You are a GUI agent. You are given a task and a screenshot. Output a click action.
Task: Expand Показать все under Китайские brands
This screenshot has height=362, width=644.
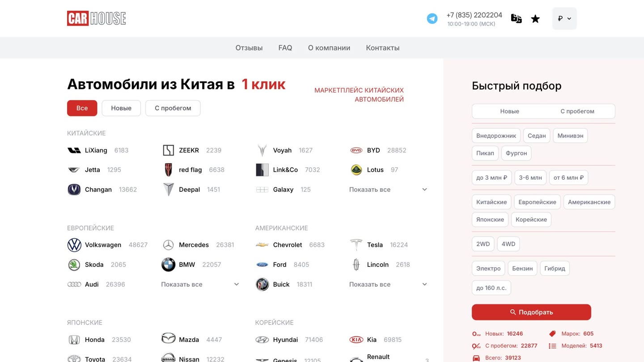(388, 189)
